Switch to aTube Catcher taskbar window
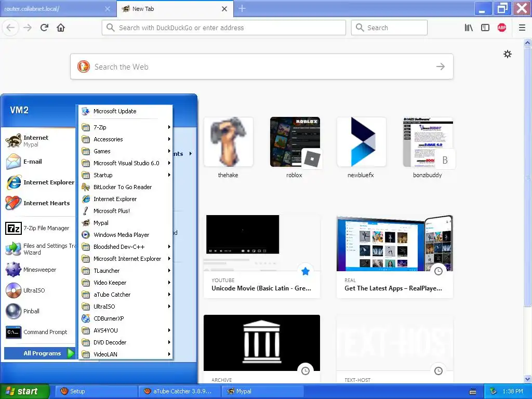 coord(179,391)
